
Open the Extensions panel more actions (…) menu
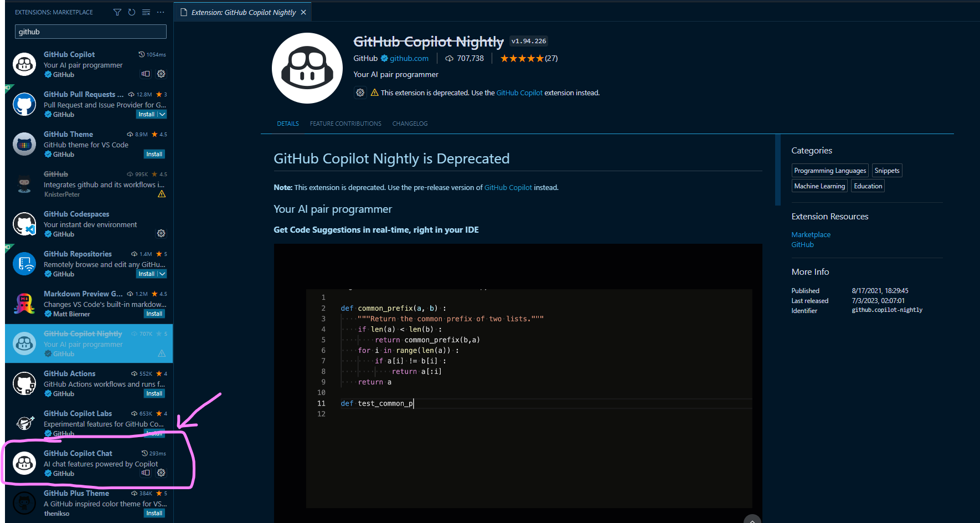click(x=160, y=12)
